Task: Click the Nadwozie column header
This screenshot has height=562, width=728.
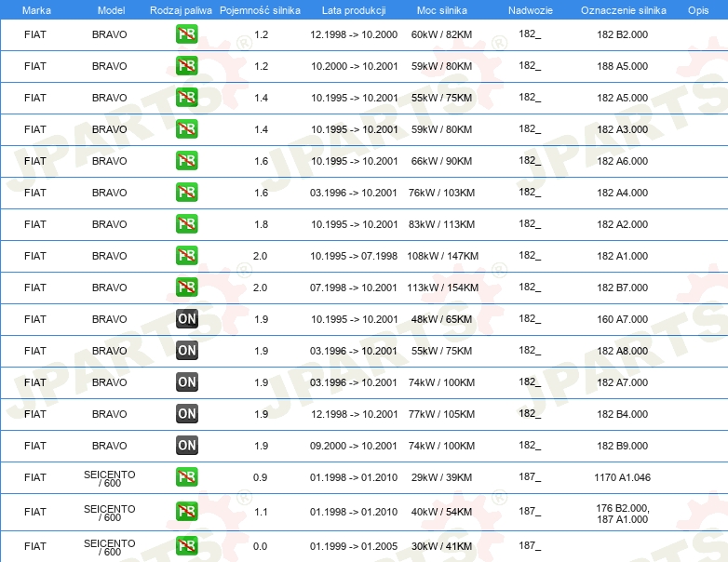Action: [531, 10]
